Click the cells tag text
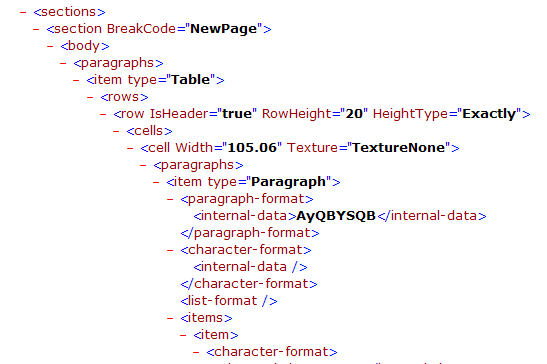The height and width of the screenshot is (364, 547). click(x=149, y=131)
